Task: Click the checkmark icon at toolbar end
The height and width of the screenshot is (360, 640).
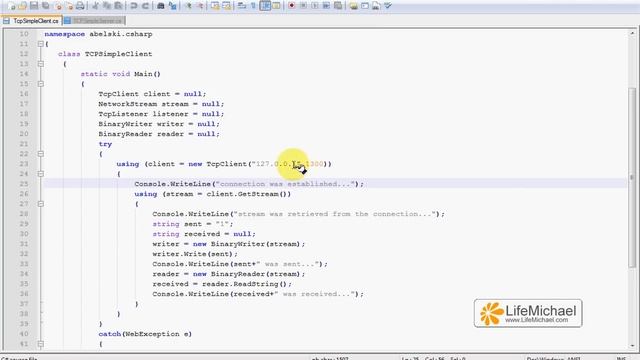Action: 388,6
